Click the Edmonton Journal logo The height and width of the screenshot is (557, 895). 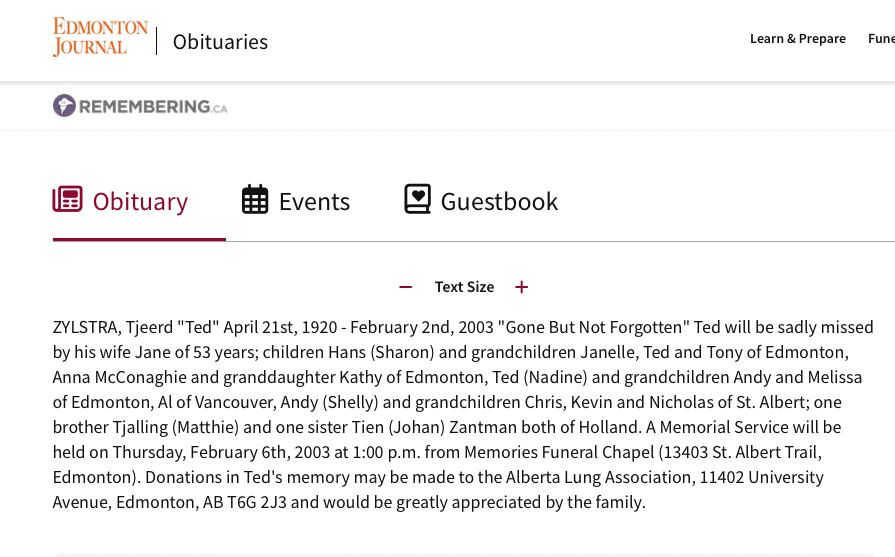[100, 37]
